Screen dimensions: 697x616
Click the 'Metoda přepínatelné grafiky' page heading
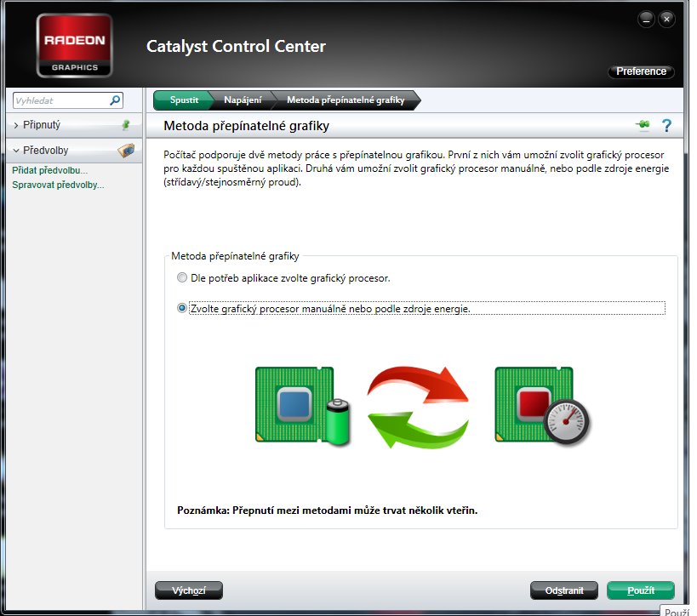[x=246, y=126]
